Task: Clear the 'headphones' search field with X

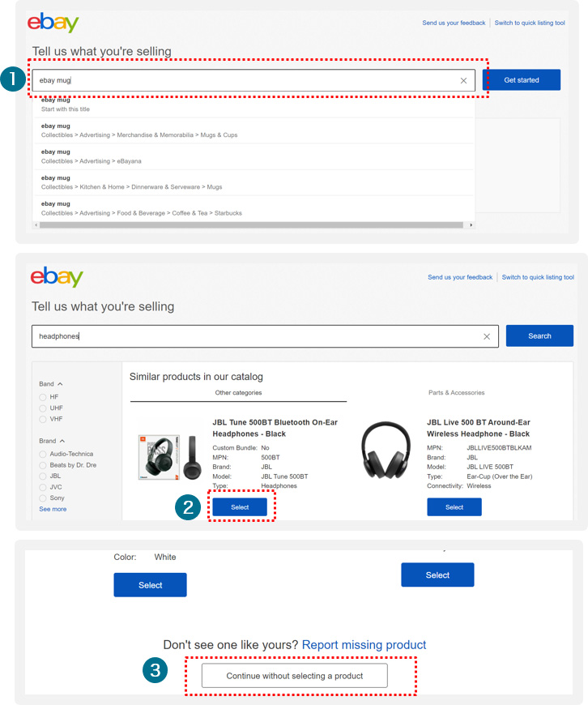Action: pos(487,336)
